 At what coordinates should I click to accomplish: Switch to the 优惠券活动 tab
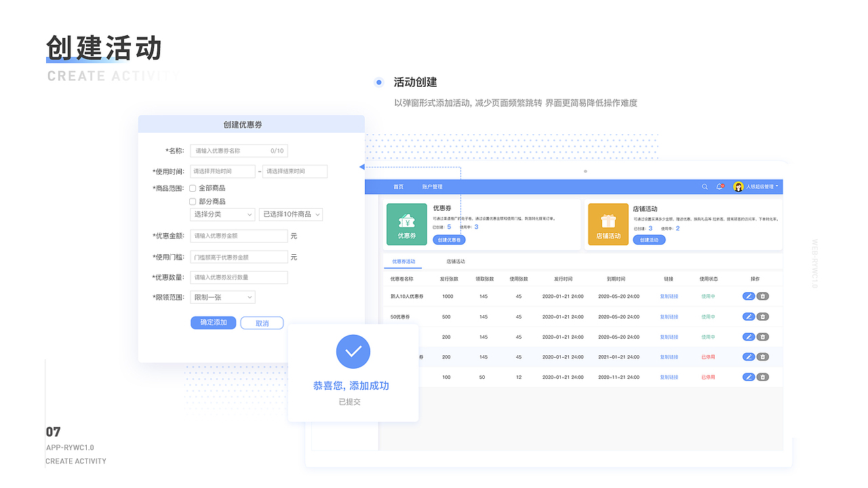(403, 261)
